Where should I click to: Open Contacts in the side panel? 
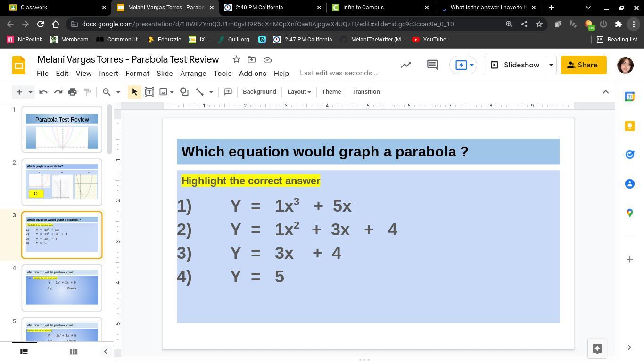(x=629, y=184)
